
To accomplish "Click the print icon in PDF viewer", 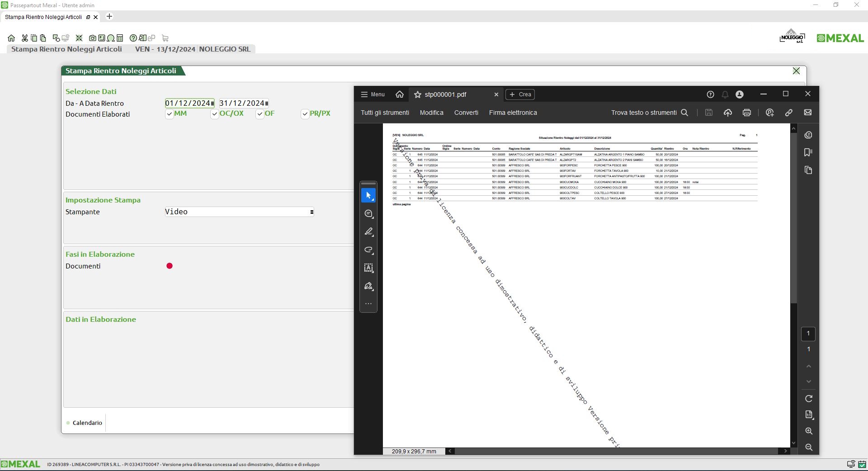I will (746, 113).
